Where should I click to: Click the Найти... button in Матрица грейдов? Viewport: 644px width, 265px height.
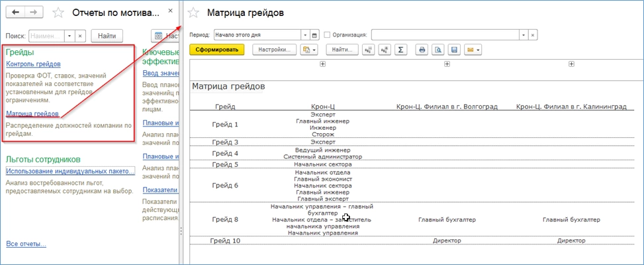343,50
